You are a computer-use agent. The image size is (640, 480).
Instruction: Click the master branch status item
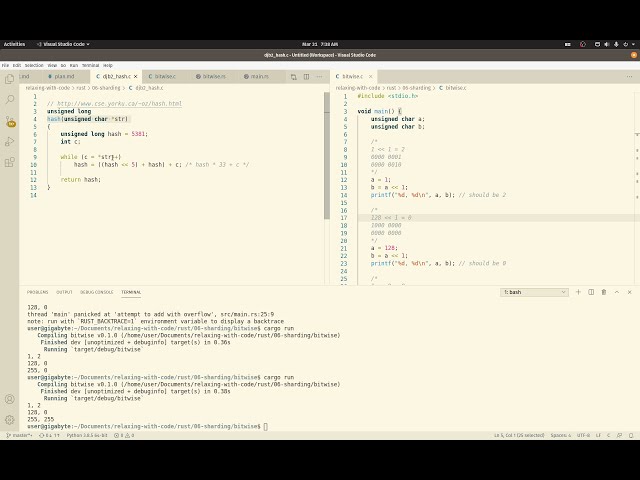pyautogui.click(x=19, y=436)
